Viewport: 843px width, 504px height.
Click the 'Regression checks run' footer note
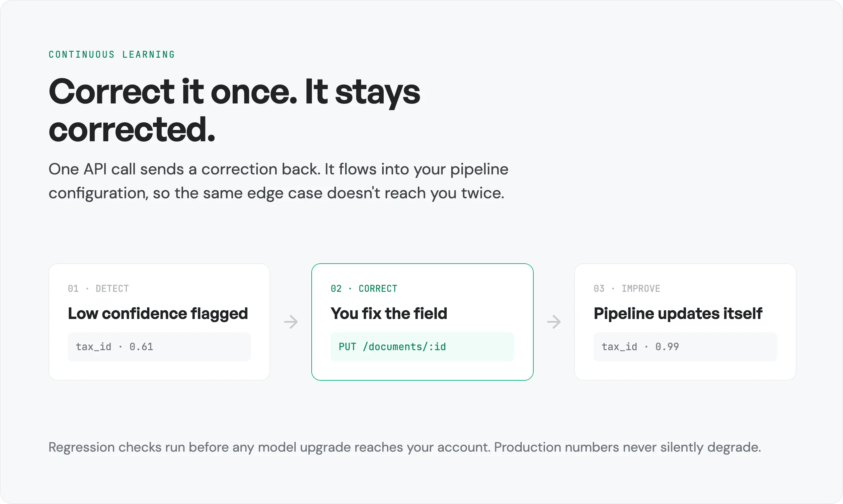pos(405,447)
